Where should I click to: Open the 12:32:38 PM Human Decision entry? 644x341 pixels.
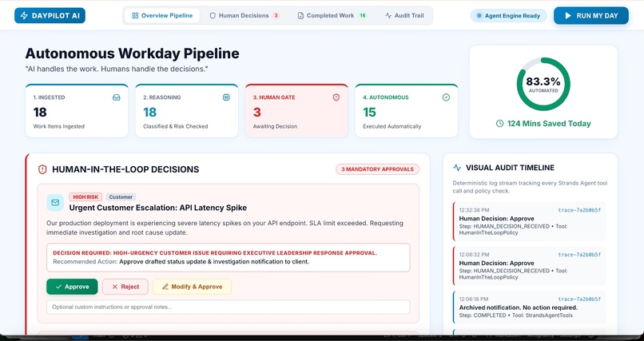click(x=529, y=221)
